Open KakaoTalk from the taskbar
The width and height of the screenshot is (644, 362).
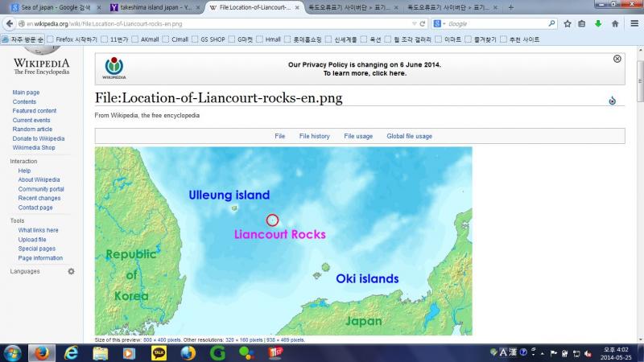[159, 353]
